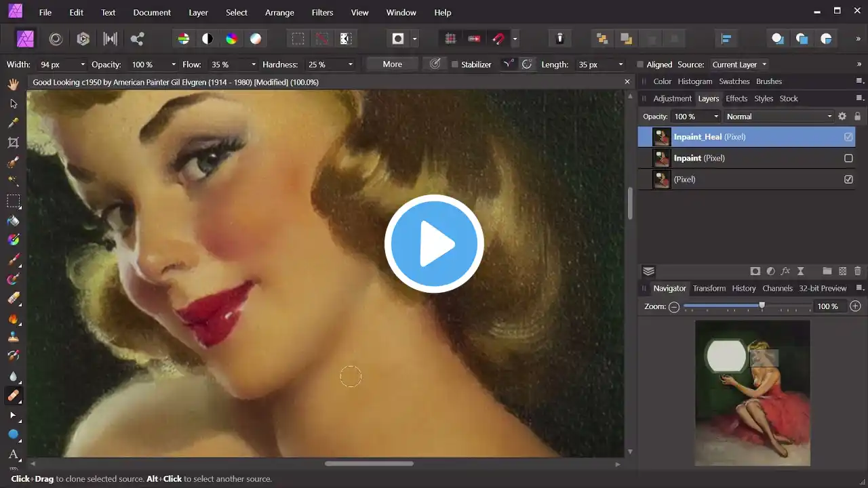This screenshot has height=488, width=868.
Task: Enable the Stabilizer checkbox
Action: [455, 64]
